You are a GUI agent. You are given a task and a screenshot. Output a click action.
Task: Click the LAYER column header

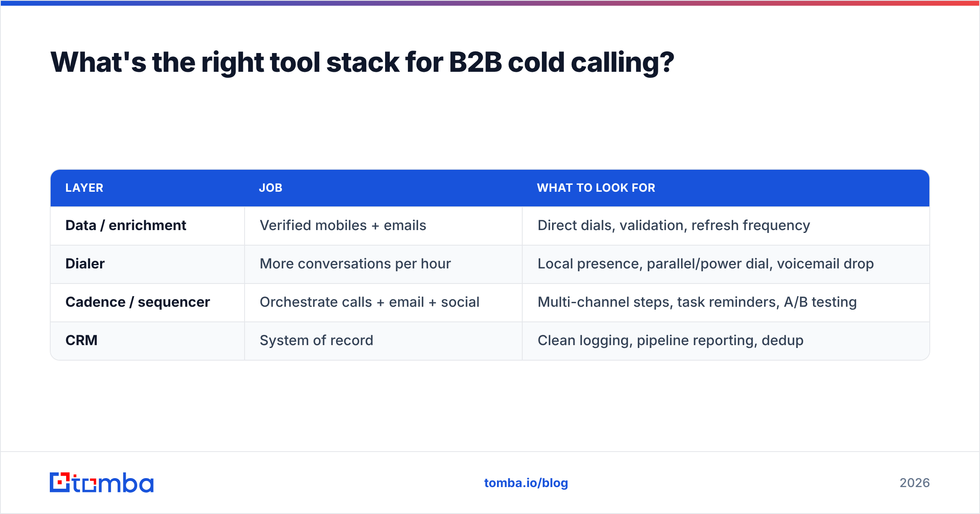(85, 188)
